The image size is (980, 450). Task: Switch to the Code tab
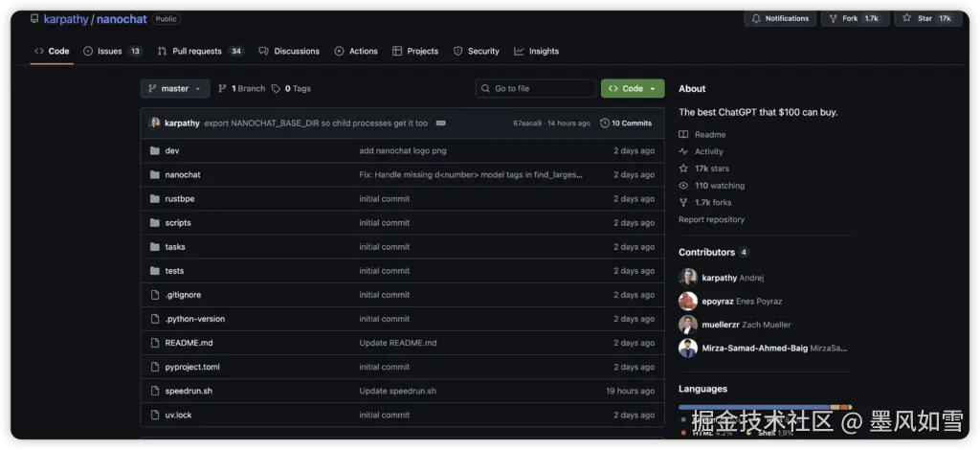(52, 52)
